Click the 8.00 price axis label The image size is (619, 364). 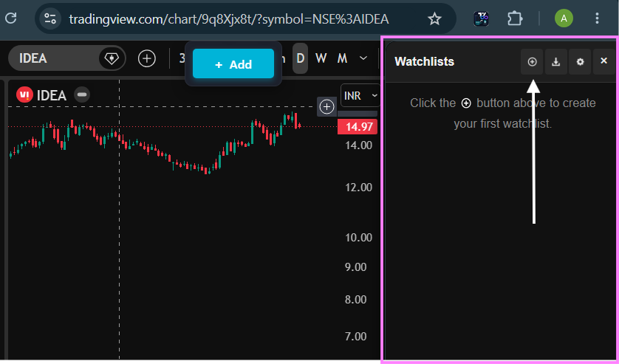coord(356,299)
